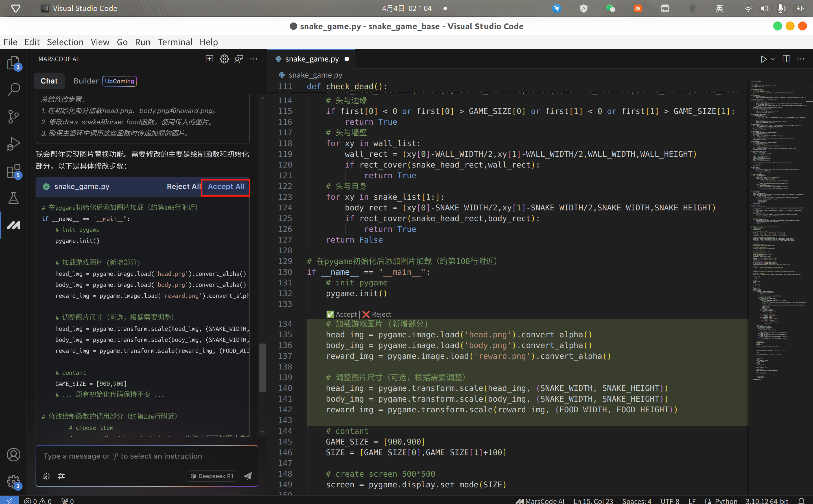Open the Deepseek R1 model selector
This screenshot has height=504, width=813.
(x=212, y=476)
